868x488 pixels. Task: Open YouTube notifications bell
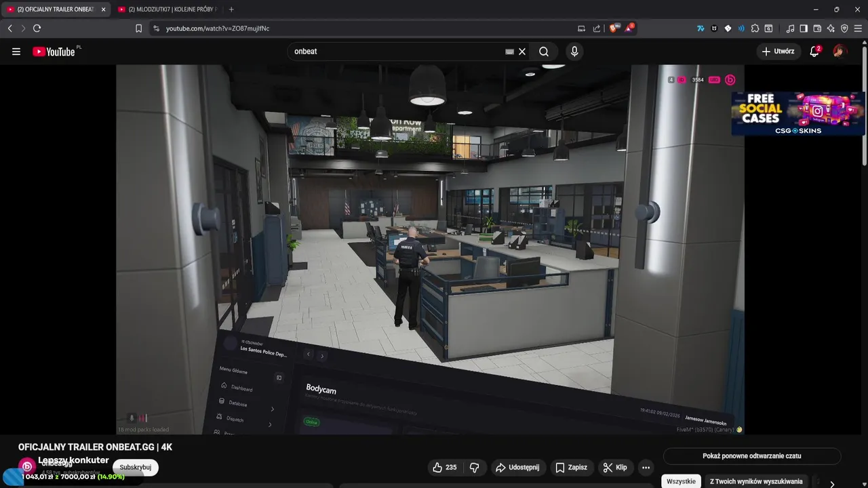point(814,52)
